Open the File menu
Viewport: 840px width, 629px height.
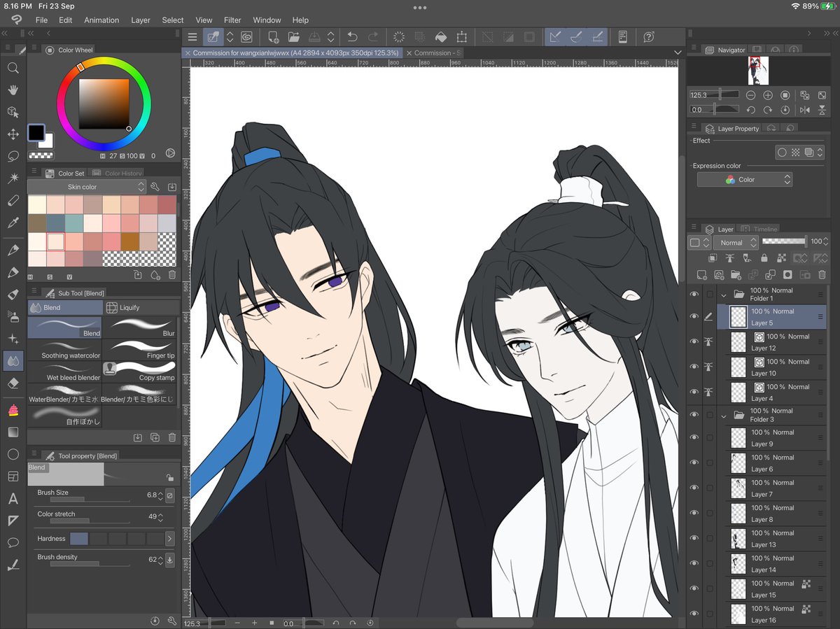click(41, 20)
